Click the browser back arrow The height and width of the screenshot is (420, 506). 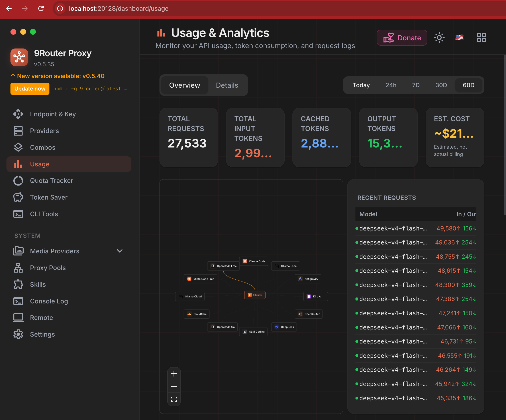[x=9, y=9]
